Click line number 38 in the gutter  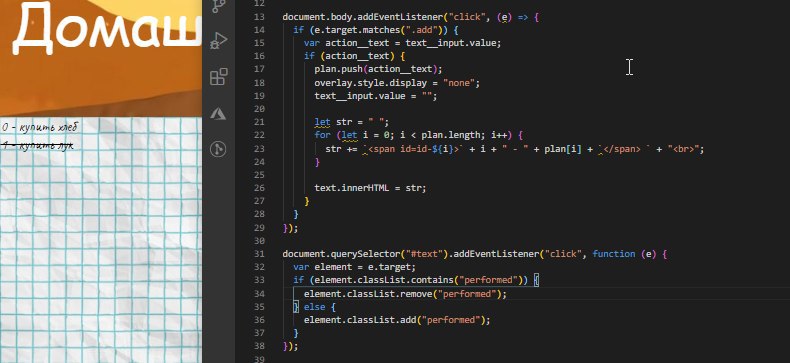point(259,346)
